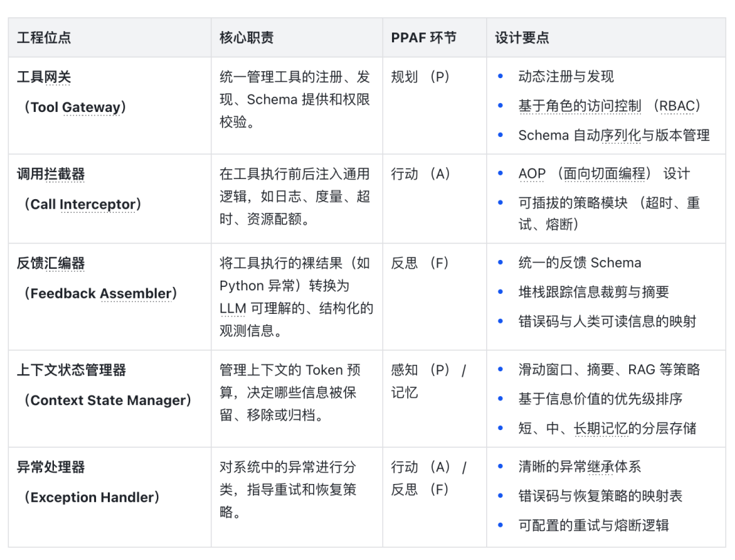The width and height of the screenshot is (735, 560).
Task: Click the 工具网关 row title
Action: click(x=44, y=77)
